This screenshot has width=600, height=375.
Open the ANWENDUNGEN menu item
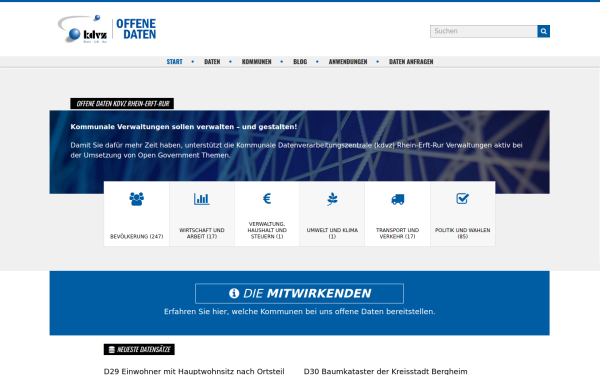[348, 62]
